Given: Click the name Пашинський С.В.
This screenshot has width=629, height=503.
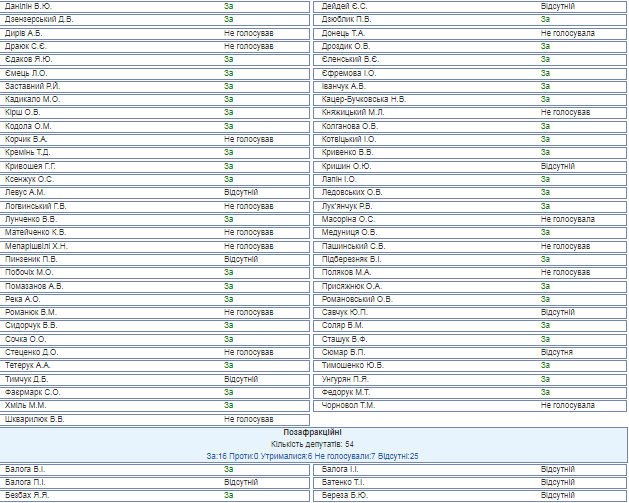Looking at the screenshot, I should (353, 245).
